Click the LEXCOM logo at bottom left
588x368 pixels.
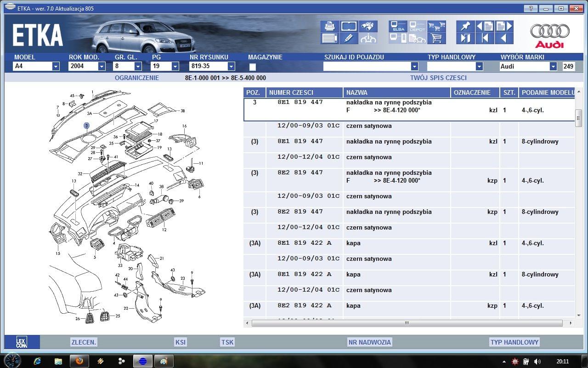pyautogui.click(x=22, y=342)
